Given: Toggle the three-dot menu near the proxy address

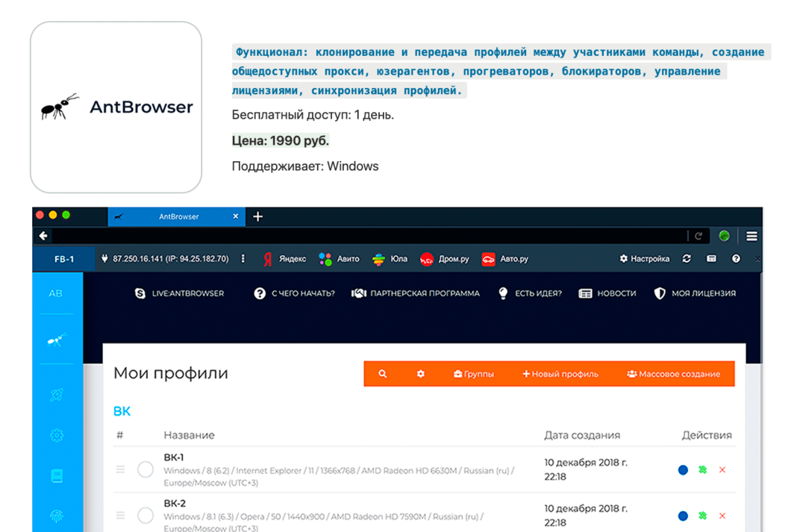Looking at the screenshot, I should click(x=243, y=258).
